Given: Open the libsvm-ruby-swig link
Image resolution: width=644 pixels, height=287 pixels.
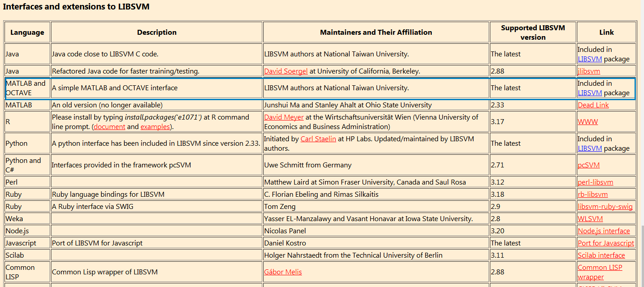Looking at the screenshot, I should pyautogui.click(x=605, y=206).
